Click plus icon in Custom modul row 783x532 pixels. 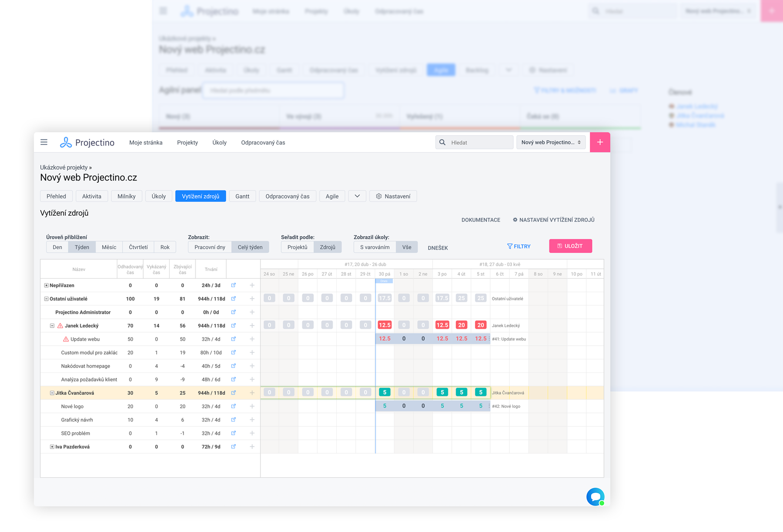click(x=252, y=352)
